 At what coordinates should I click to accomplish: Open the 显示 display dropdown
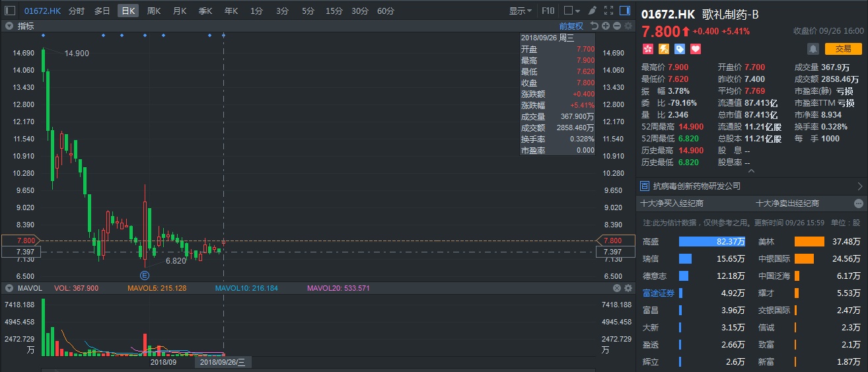(521, 11)
